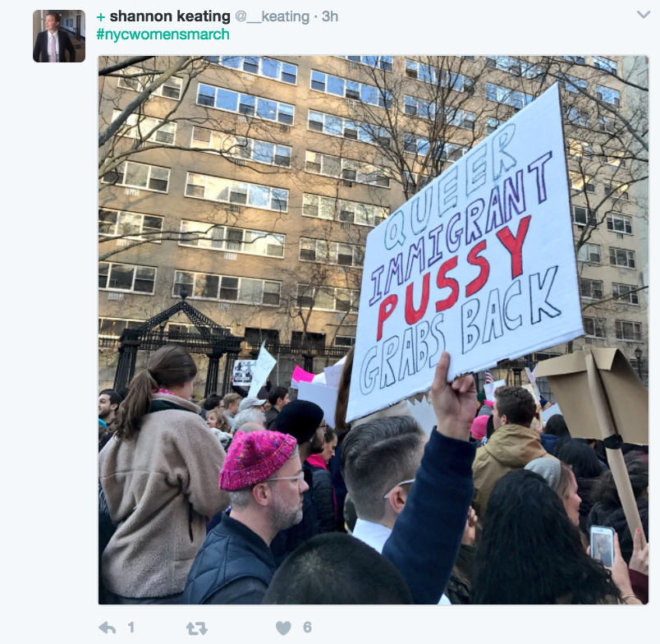Click the raised smartphone in the photo
Image resolution: width=660 pixels, height=644 pixels.
(x=602, y=545)
